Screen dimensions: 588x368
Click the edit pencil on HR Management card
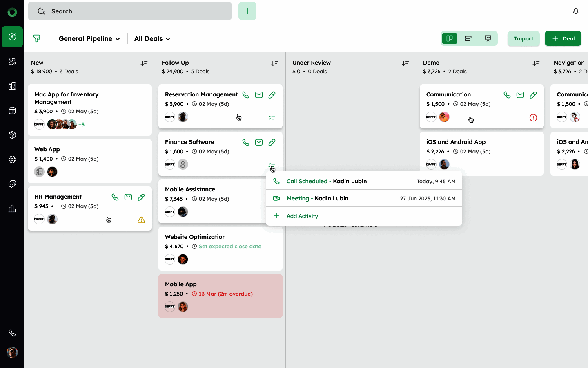(141, 197)
